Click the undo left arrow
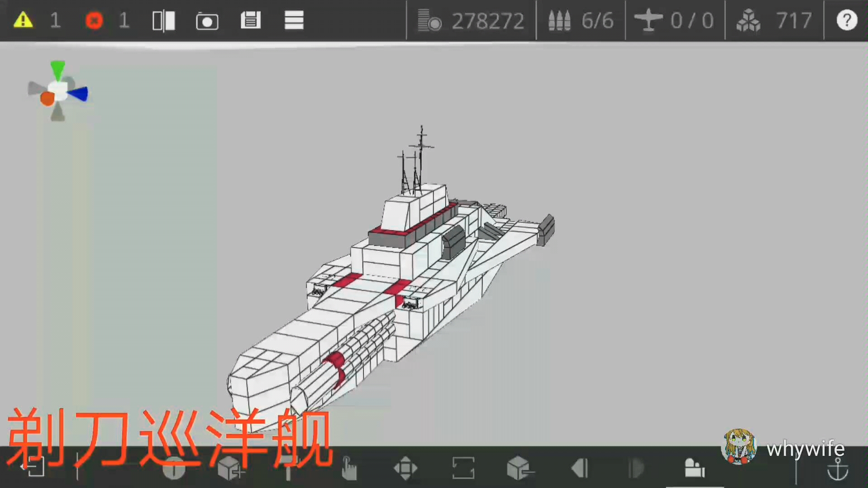Screen dimensions: 868x488 (579, 468)
